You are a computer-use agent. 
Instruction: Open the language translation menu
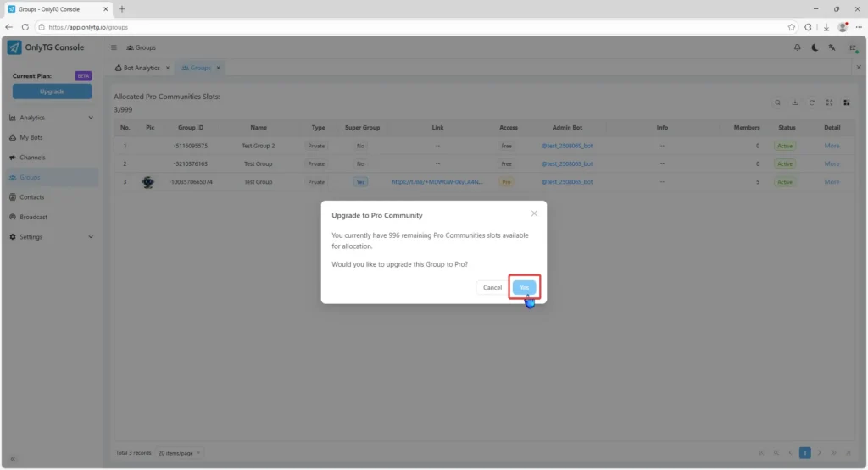pos(833,47)
